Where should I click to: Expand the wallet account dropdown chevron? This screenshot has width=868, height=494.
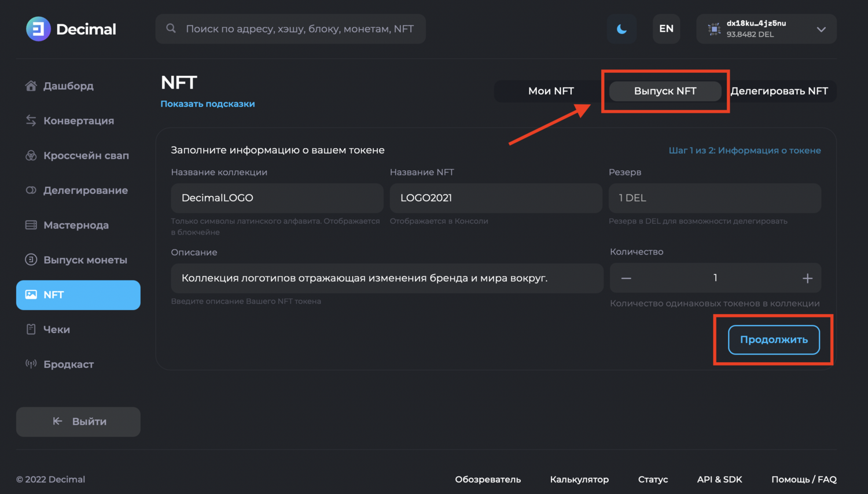click(821, 30)
